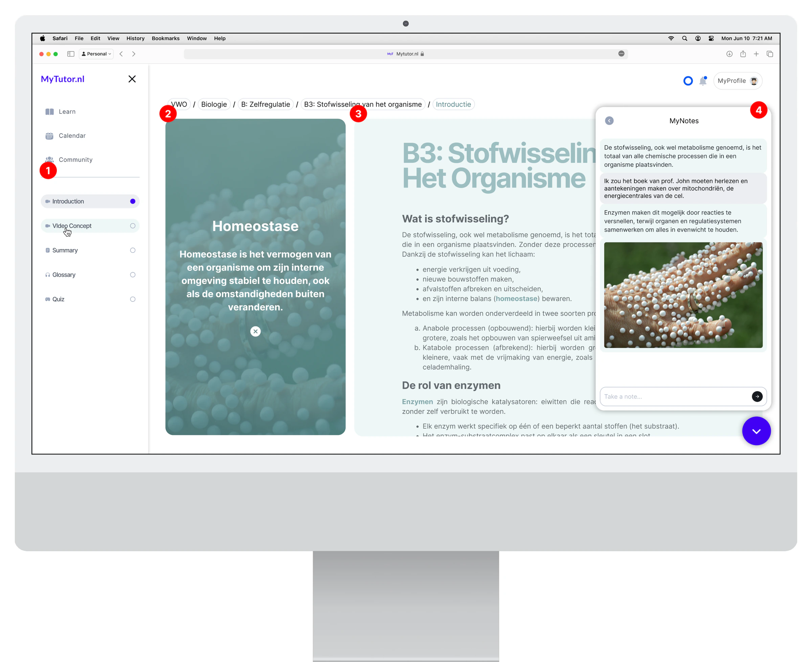
Task: Open the Quiz lesson item
Action: 90,299
